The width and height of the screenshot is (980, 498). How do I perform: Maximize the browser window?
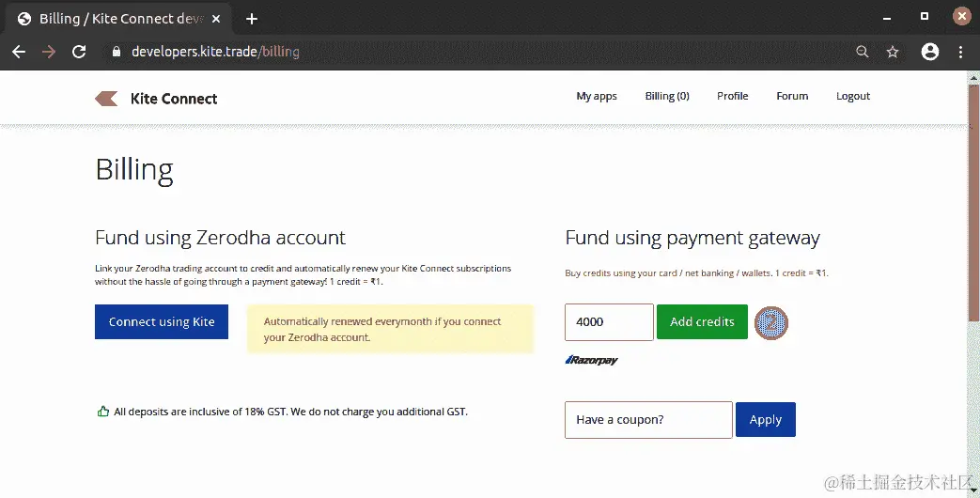925,17
